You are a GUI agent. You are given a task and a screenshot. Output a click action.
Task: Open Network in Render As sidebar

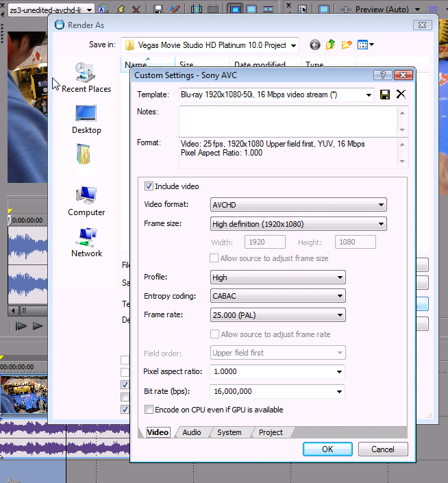pos(86,243)
